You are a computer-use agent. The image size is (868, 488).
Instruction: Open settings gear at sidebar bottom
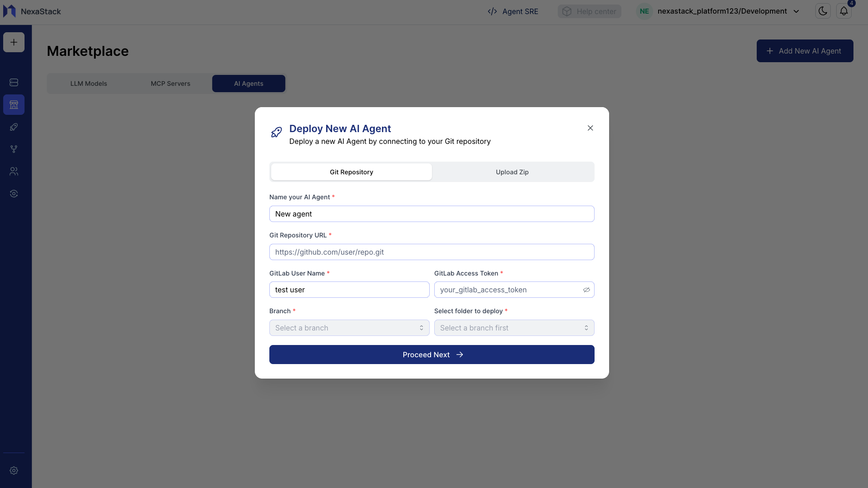(14, 471)
